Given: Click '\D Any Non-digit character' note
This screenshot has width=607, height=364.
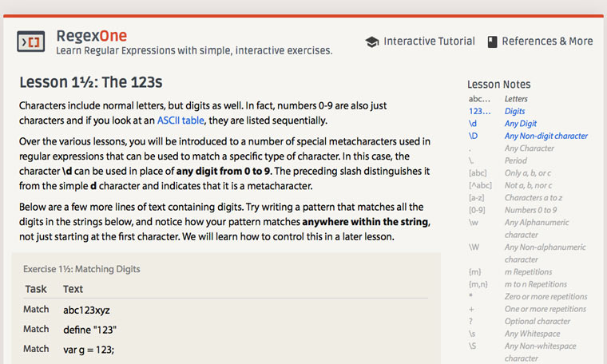Looking at the screenshot, I should (x=546, y=136).
